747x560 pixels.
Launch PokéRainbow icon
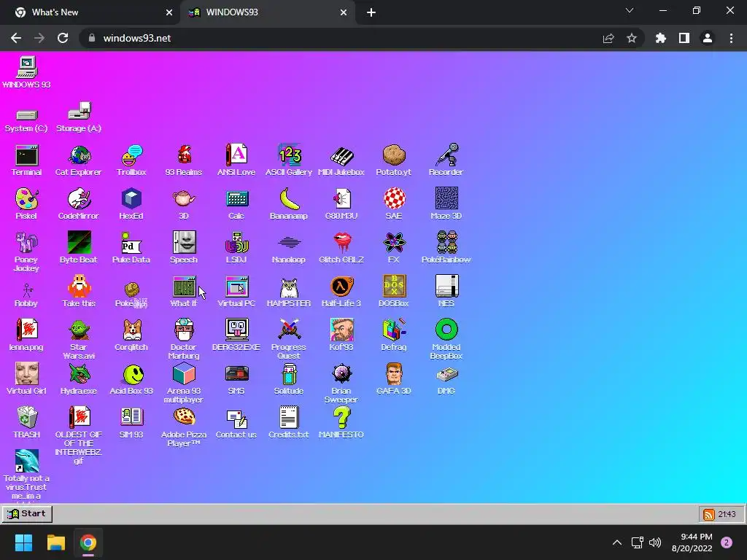click(x=446, y=243)
